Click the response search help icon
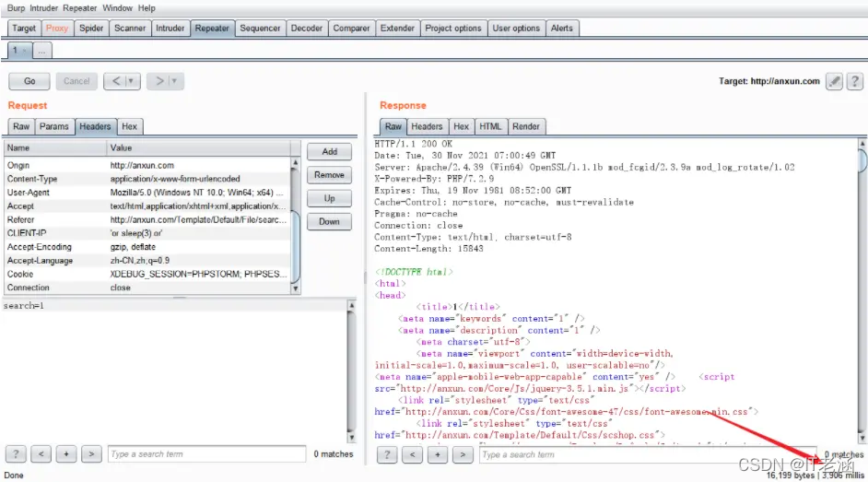Image resolution: width=868 pixels, height=482 pixels. coord(387,455)
